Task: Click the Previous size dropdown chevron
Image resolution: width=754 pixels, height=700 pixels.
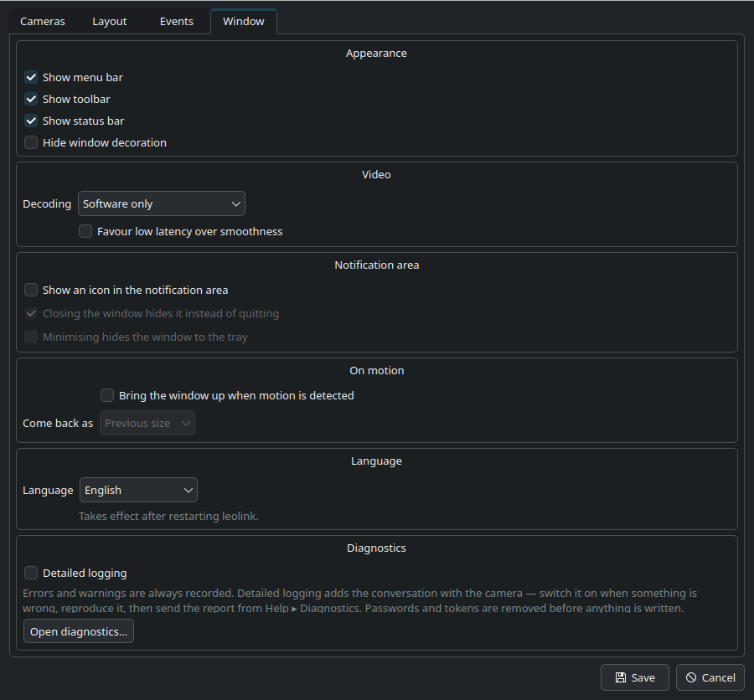Action: pos(186,424)
